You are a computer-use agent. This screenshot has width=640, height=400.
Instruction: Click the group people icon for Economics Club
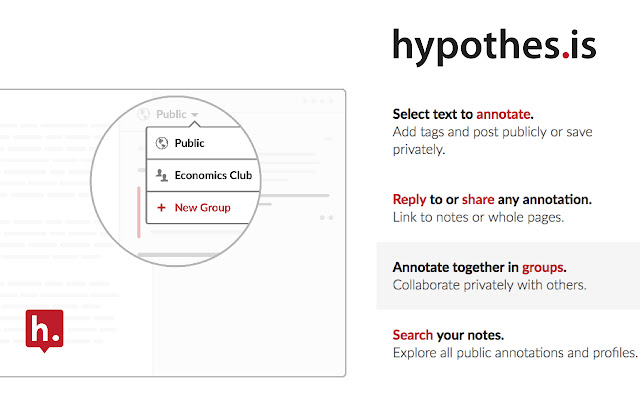pos(160,175)
